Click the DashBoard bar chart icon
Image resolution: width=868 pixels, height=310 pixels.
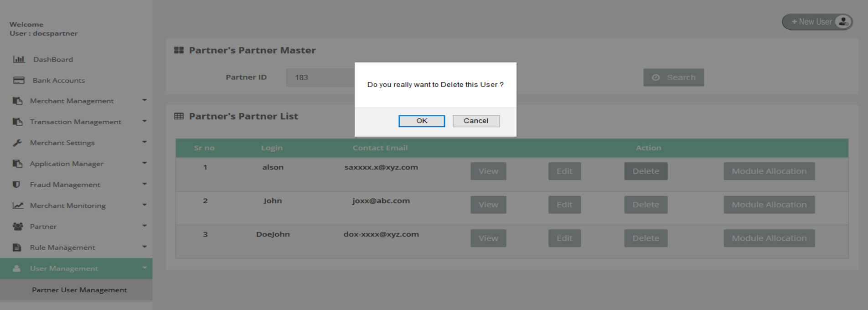19,59
